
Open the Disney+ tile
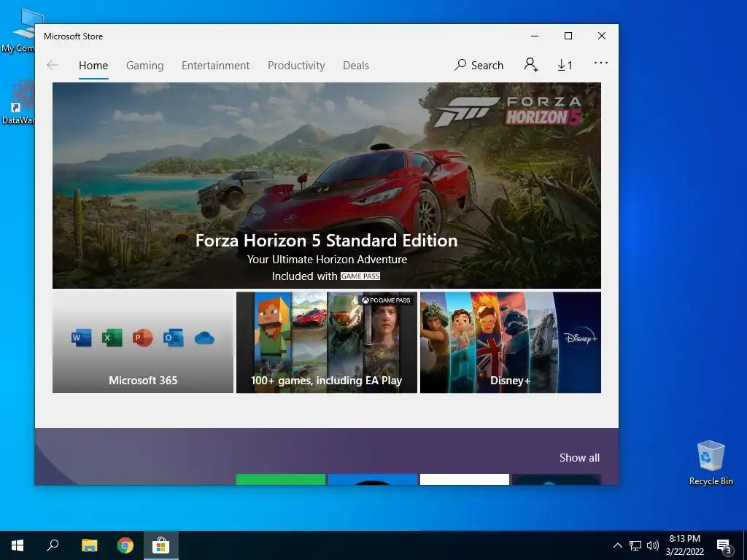click(x=510, y=343)
